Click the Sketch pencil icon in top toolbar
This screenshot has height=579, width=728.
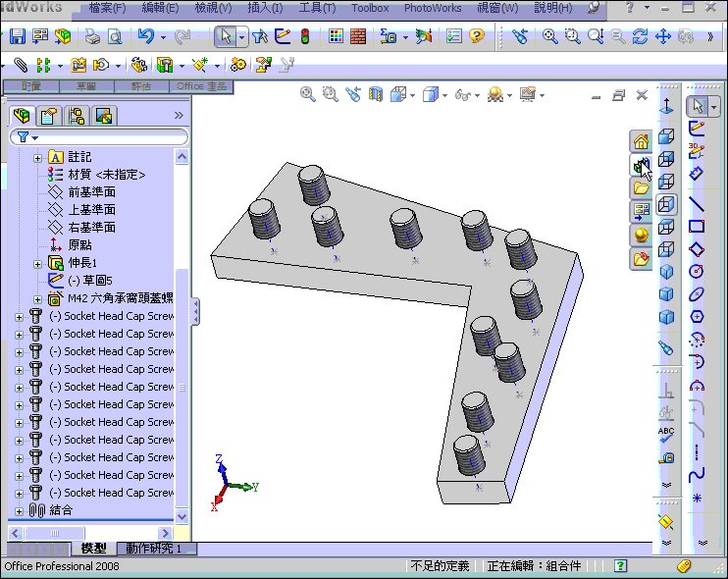283,36
